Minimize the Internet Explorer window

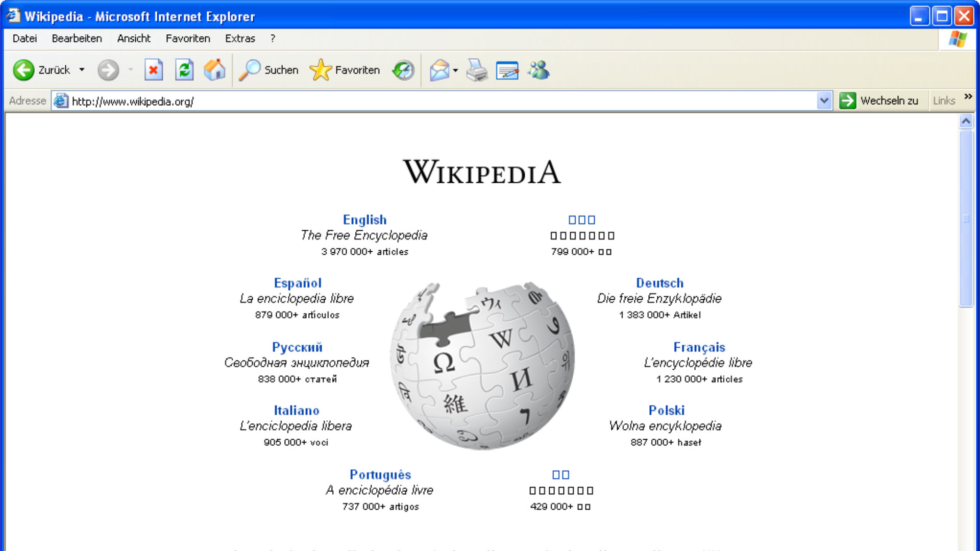tap(919, 16)
